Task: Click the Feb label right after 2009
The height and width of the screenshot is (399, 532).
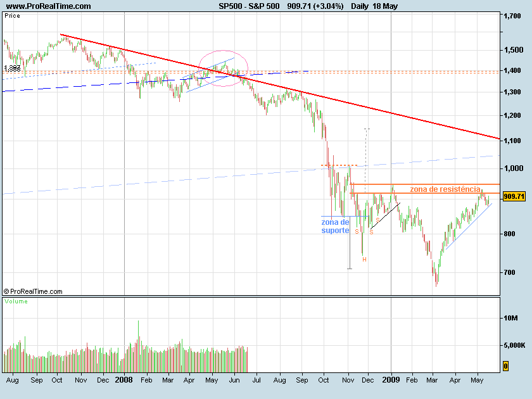Action: pyautogui.click(x=412, y=380)
